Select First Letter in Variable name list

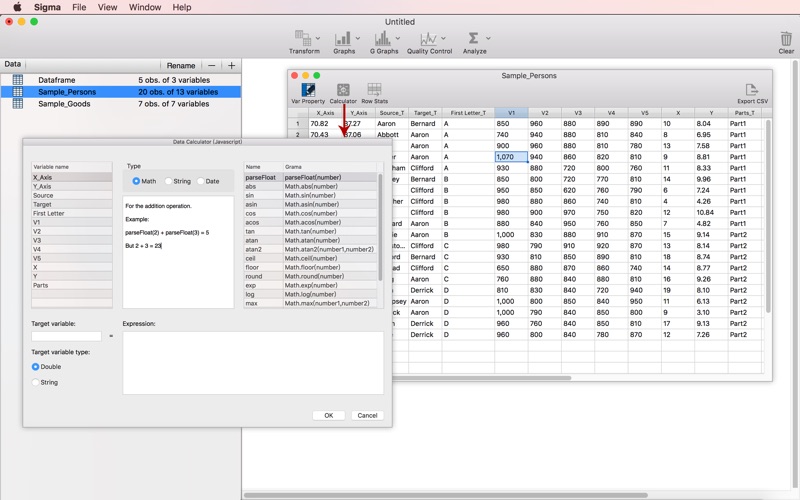72,213
